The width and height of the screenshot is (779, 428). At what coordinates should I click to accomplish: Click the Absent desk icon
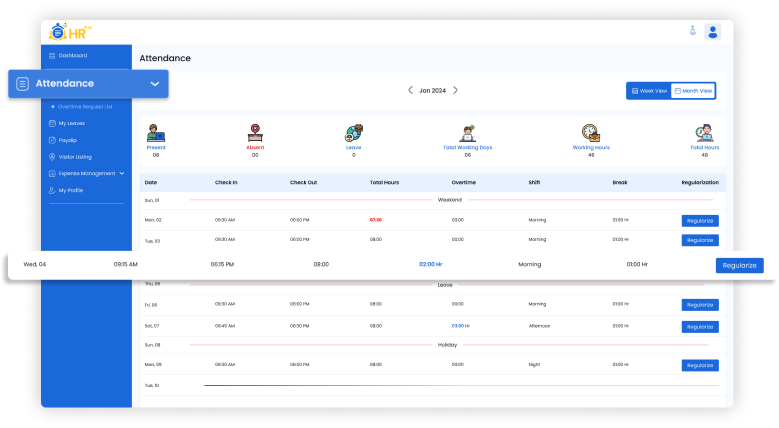pos(255,133)
